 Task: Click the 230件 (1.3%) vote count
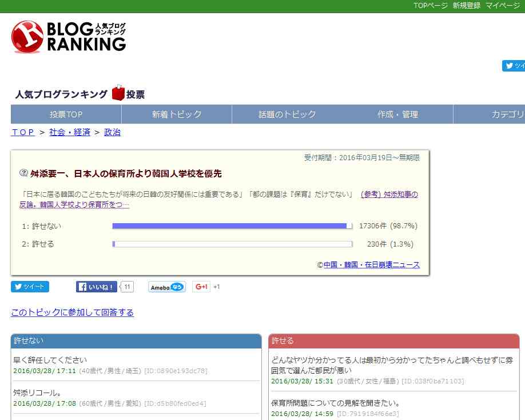[x=390, y=244]
